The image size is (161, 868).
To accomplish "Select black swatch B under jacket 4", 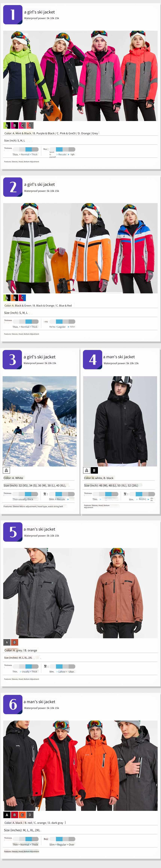I will [x=94, y=470].
